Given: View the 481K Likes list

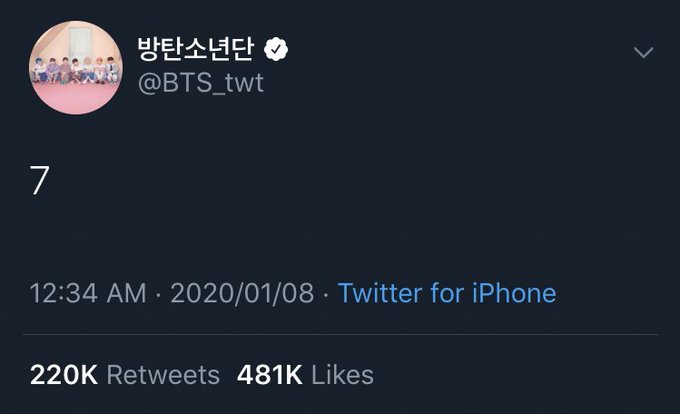Looking at the screenshot, I should click(305, 375).
